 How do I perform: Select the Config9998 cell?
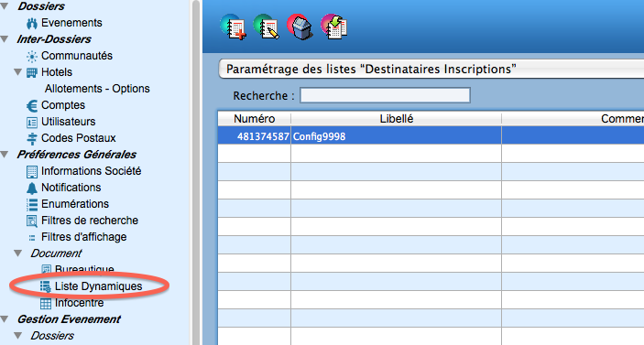click(397, 136)
